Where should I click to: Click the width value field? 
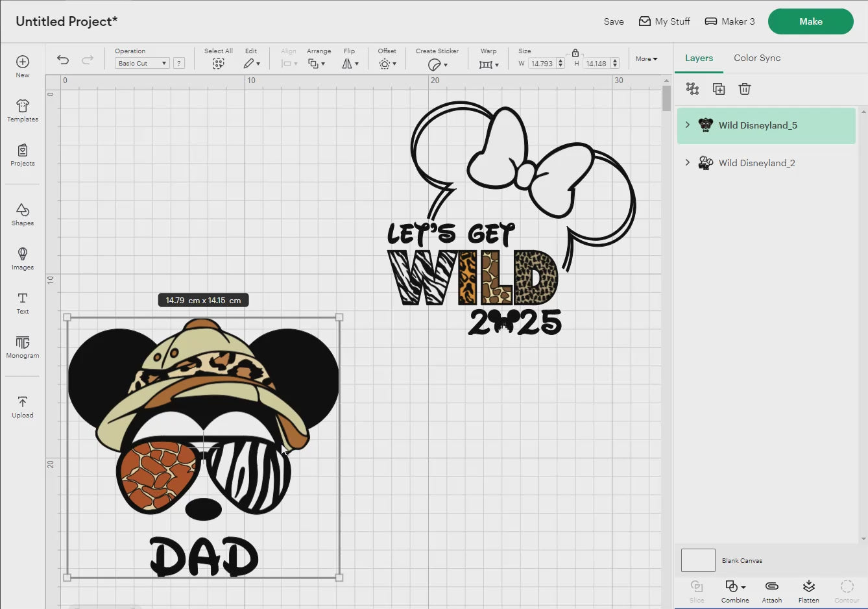pyautogui.click(x=542, y=64)
